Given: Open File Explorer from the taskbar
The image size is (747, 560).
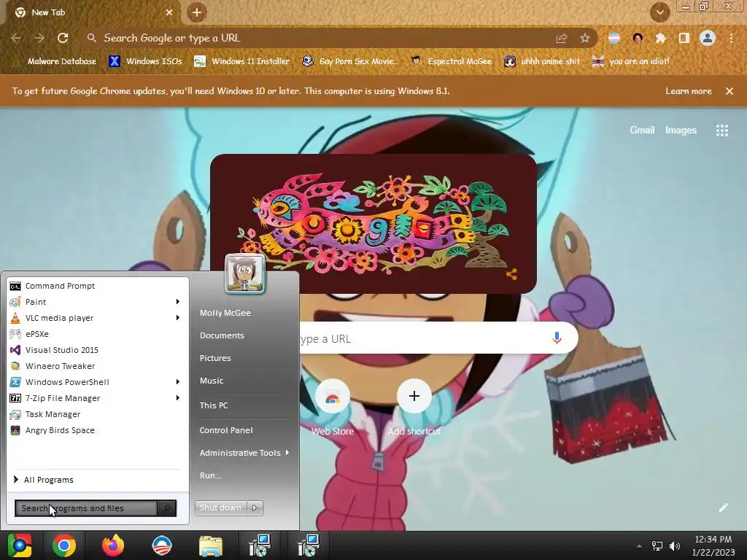Looking at the screenshot, I should coord(211,545).
